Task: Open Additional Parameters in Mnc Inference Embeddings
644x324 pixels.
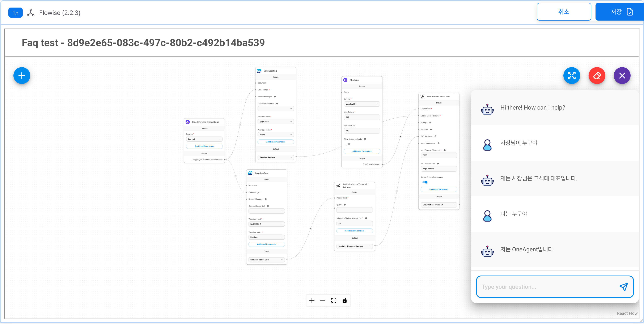Action: 204,146
